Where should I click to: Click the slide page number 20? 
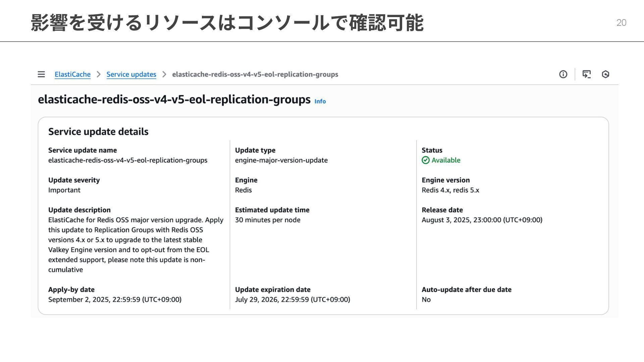621,23
